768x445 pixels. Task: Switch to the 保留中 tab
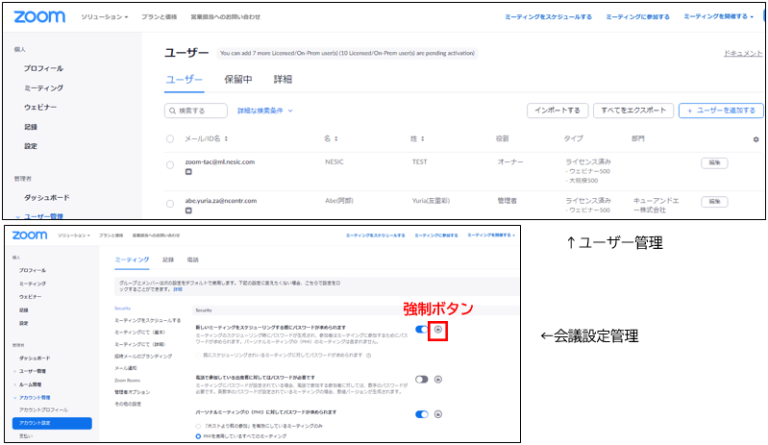click(237, 79)
